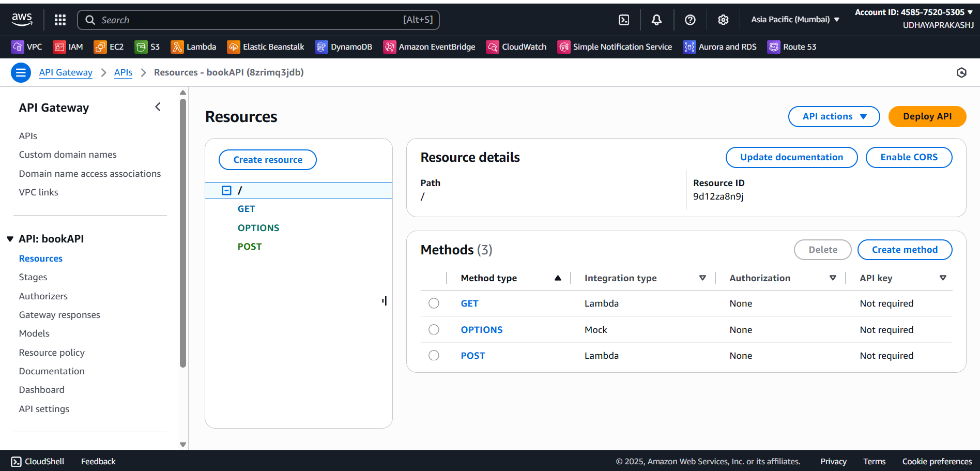This screenshot has height=471, width=980.
Task: Go to Resource policy in the sidebar
Action: click(x=52, y=353)
